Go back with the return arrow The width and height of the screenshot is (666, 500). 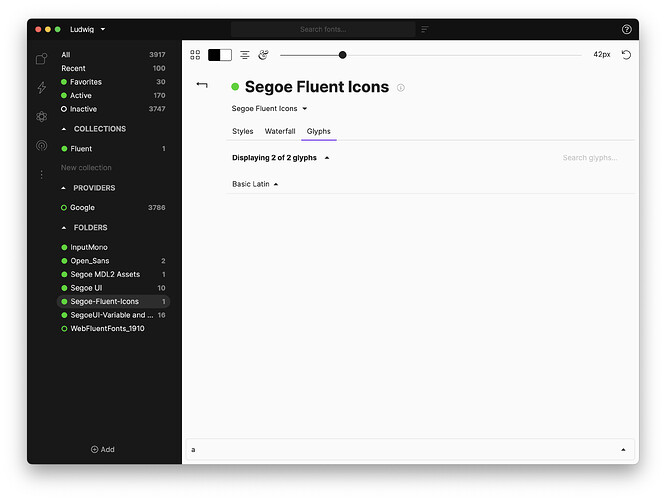[x=202, y=85]
